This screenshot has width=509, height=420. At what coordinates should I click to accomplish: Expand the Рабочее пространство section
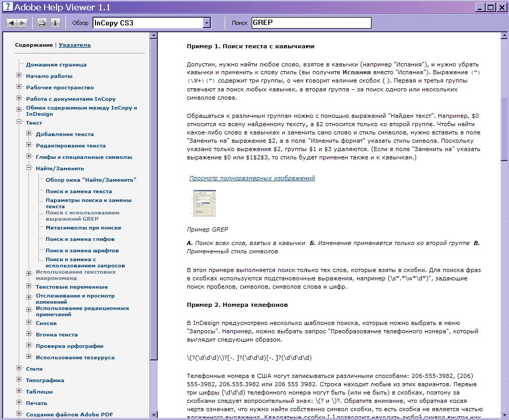(19, 87)
